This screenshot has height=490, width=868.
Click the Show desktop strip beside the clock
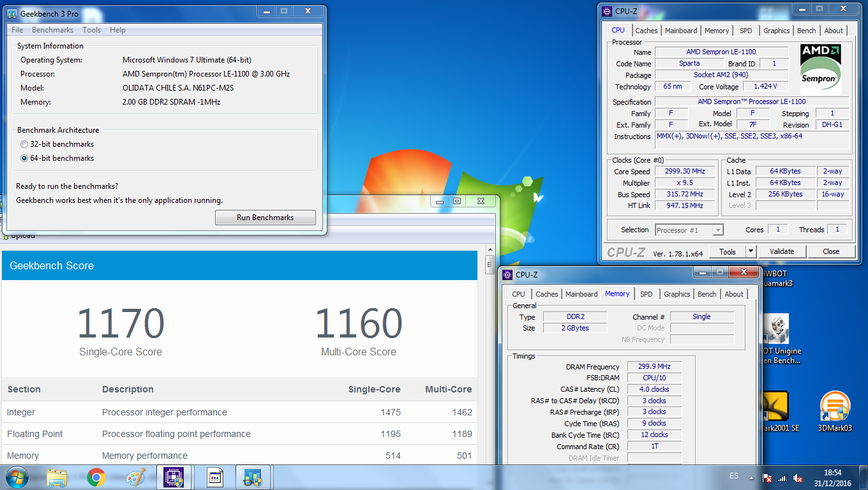(x=864, y=477)
